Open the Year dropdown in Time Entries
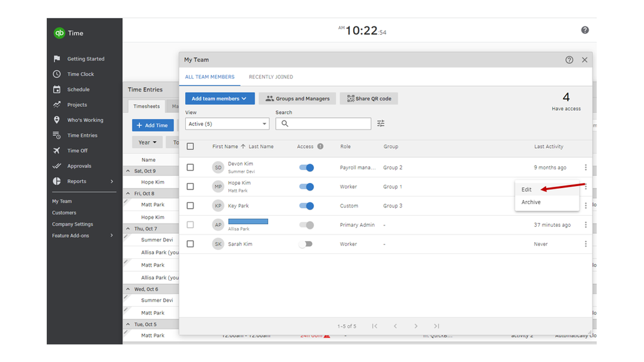 point(147,142)
